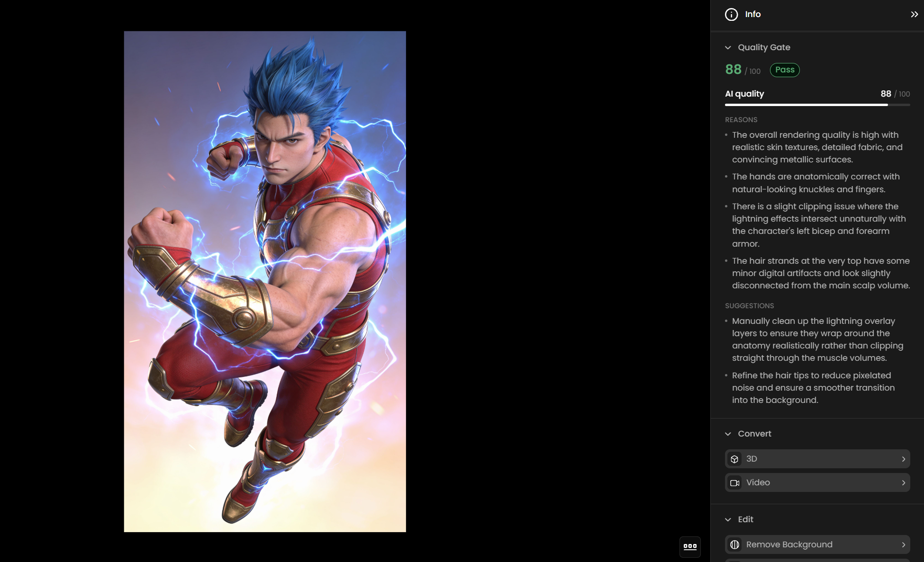Click the 'slight clipping issue' reason text
924x562 pixels.
(819, 225)
